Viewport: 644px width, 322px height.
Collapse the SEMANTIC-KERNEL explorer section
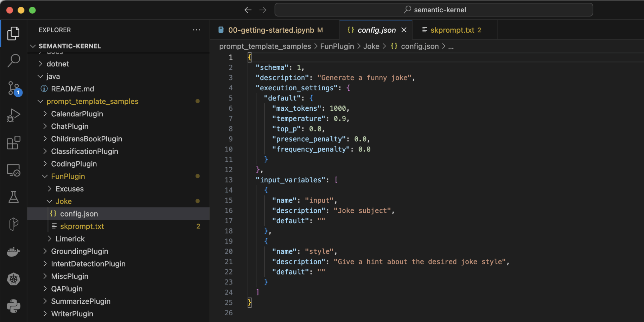pyautogui.click(x=69, y=46)
